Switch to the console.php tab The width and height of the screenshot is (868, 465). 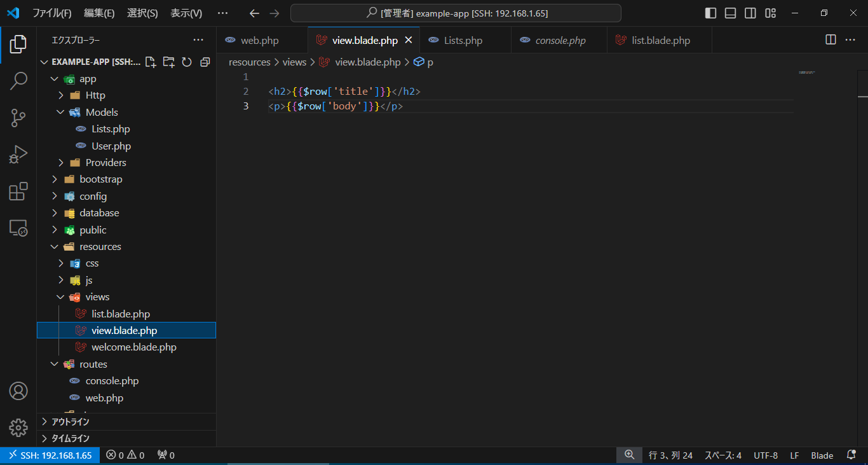(559, 40)
